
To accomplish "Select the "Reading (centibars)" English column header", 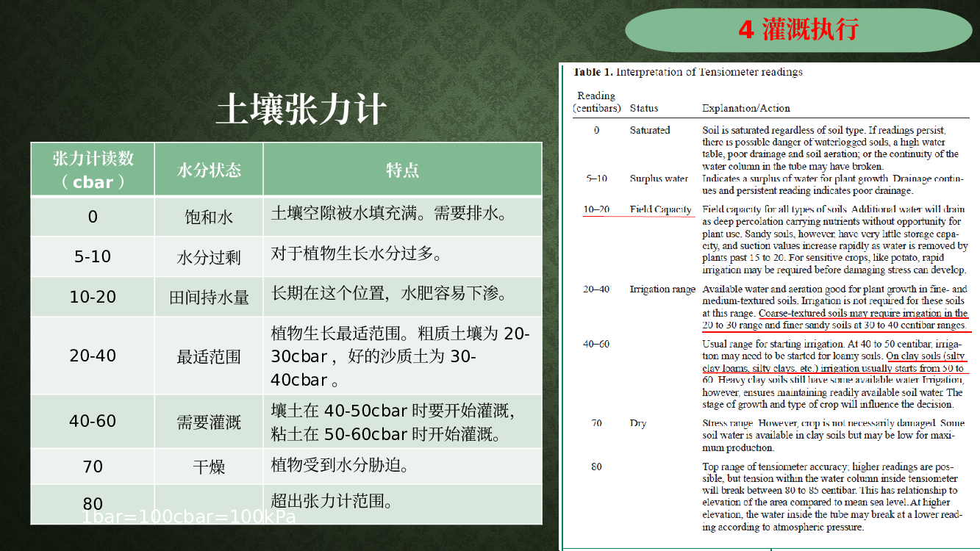I will tap(596, 102).
